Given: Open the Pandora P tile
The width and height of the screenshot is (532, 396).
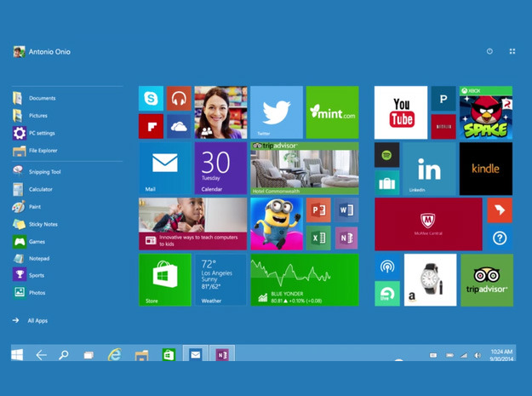Looking at the screenshot, I should pyautogui.click(x=443, y=99).
